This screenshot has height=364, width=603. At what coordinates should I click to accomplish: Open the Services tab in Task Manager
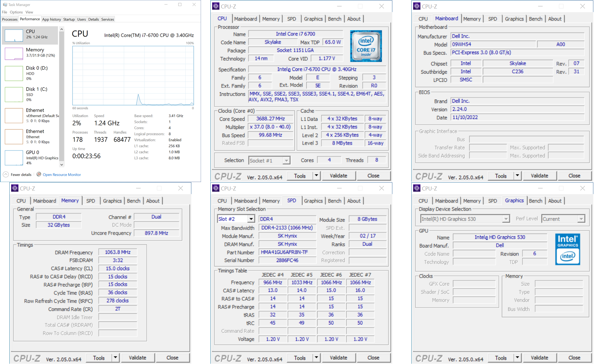[x=108, y=19]
